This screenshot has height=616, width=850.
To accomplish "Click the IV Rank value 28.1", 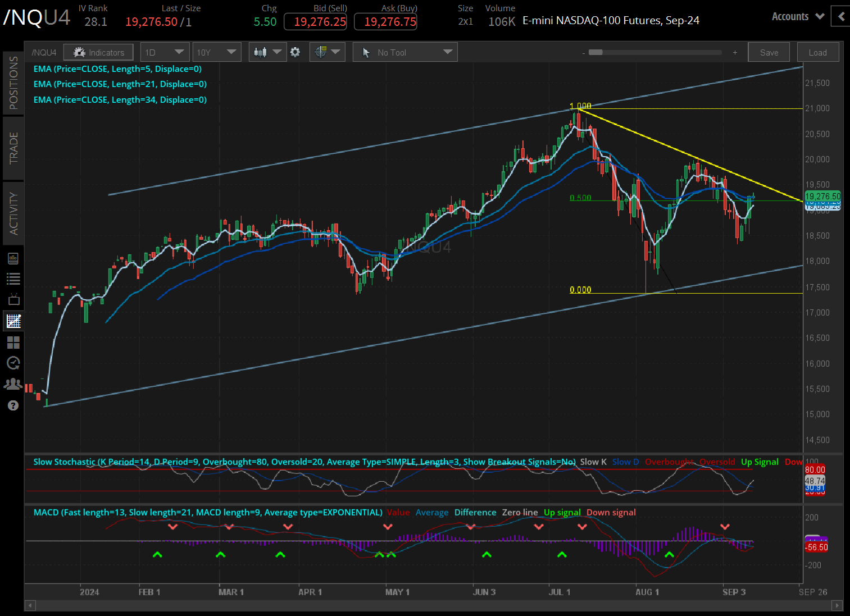I will pos(96,22).
